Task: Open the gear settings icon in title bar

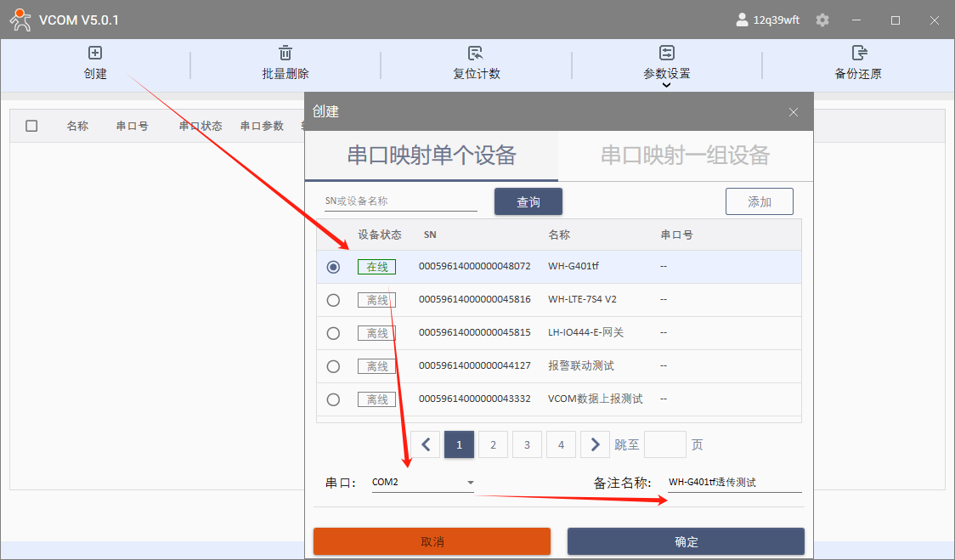Action: click(x=822, y=20)
